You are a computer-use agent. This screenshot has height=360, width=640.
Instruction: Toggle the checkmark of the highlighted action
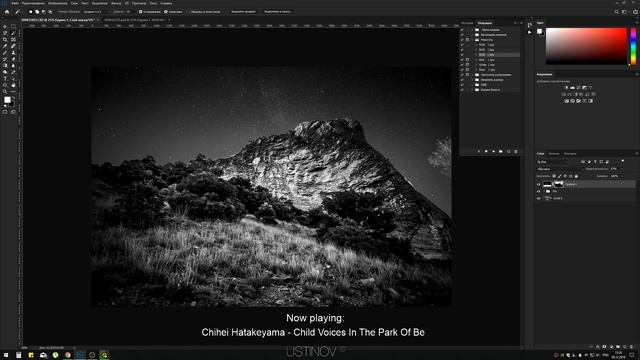tap(462, 55)
